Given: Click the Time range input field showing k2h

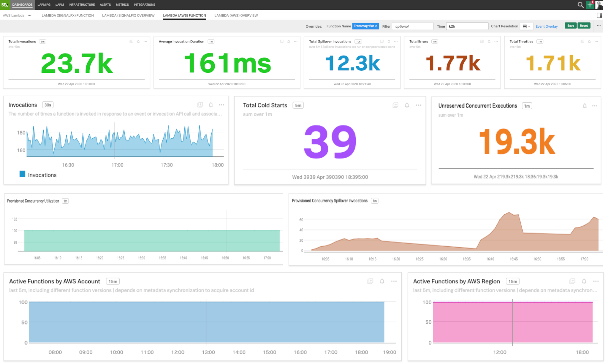Looking at the screenshot, I should pos(468,26).
